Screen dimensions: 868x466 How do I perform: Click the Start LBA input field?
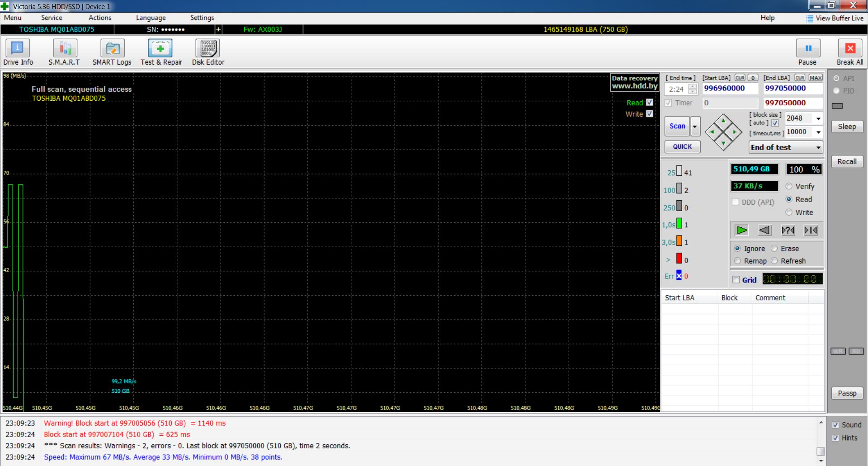730,88
